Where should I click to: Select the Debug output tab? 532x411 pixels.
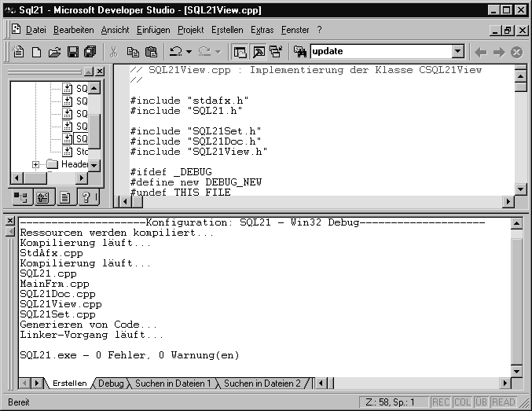pos(111,383)
